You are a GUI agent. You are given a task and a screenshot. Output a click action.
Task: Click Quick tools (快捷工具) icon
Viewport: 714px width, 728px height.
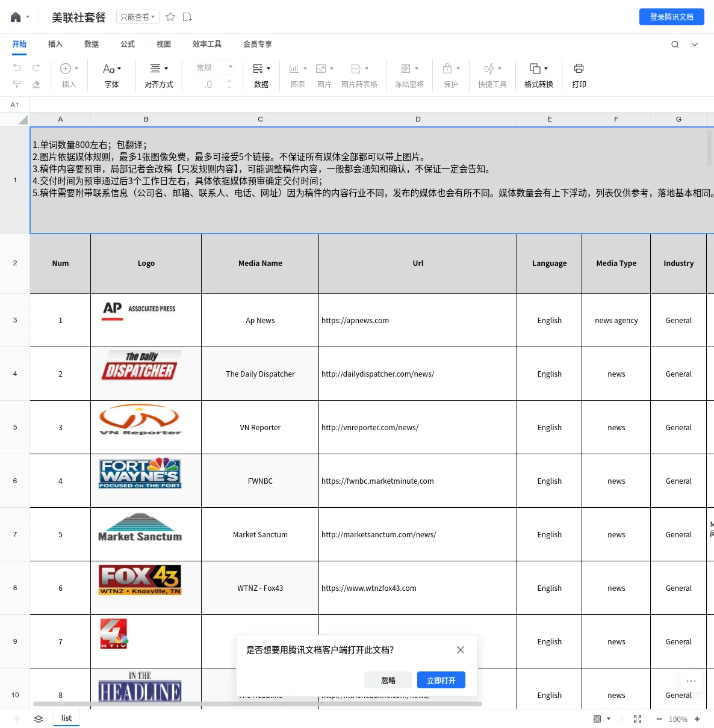tap(489, 69)
